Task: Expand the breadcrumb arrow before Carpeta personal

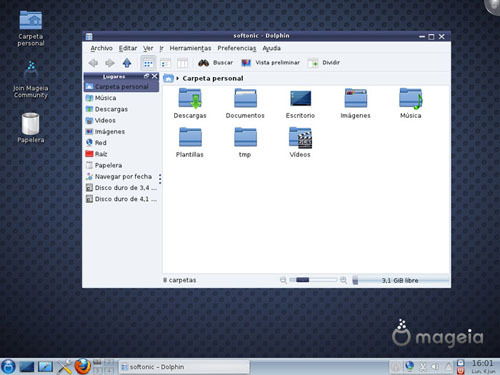Action: tap(178, 78)
